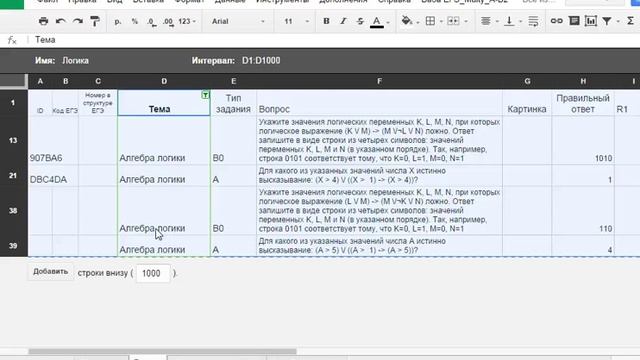Click the Картинка header cell
This screenshot has width=640, height=360.
(x=527, y=103)
